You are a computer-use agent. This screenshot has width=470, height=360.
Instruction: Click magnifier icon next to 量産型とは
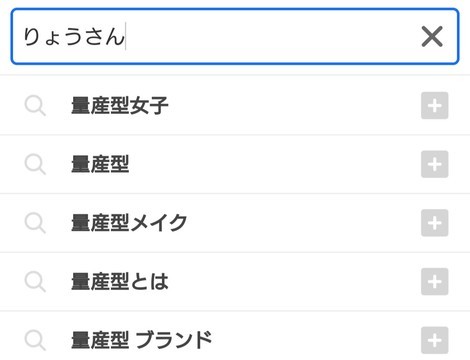tap(35, 282)
